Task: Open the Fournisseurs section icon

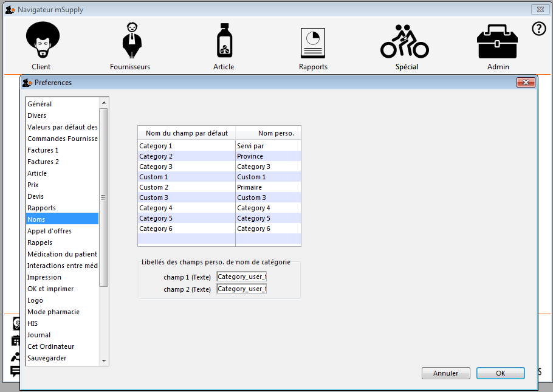Action: (x=132, y=40)
